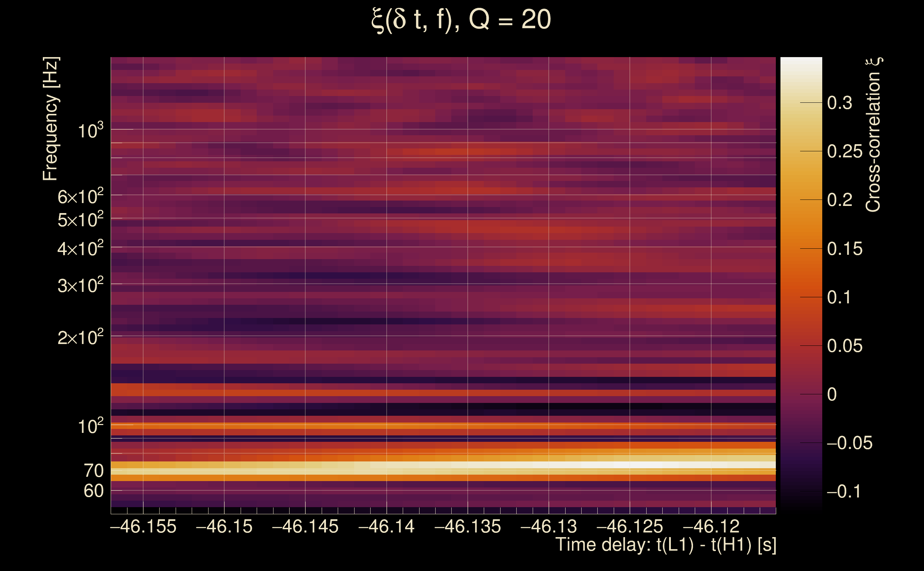Image resolution: width=924 pixels, height=571 pixels.
Task: Click the 0.15 colorbar tick label
Action: 845,249
